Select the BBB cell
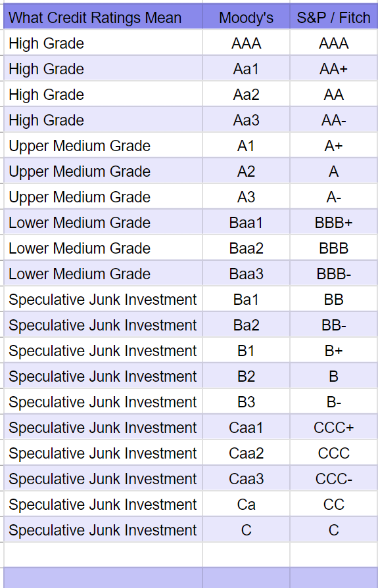The width and height of the screenshot is (378, 588). pyautogui.click(x=334, y=248)
